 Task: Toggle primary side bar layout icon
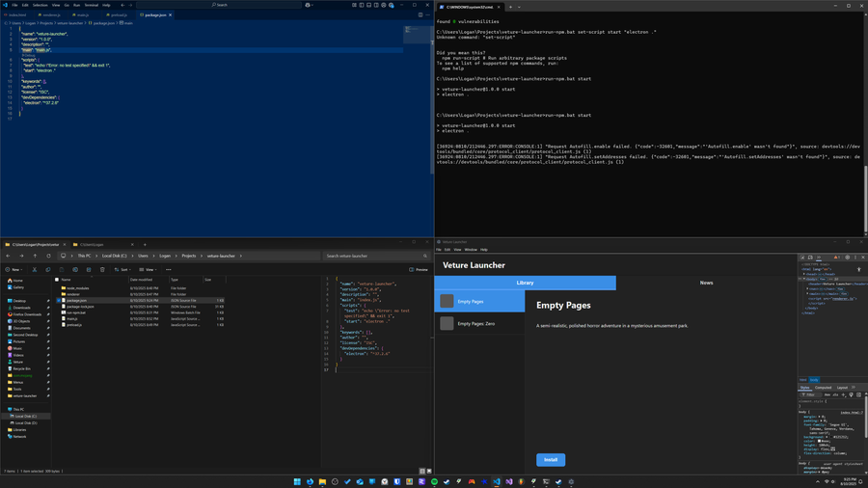click(362, 5)
